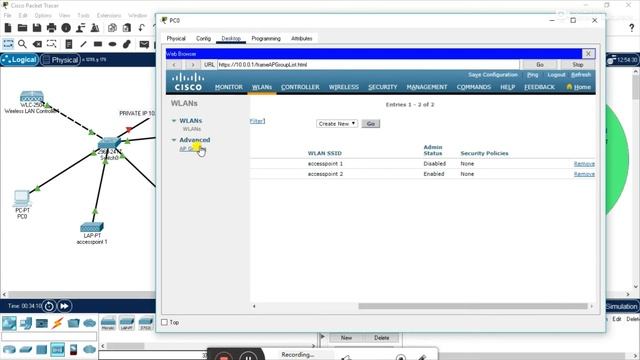This screenshot has width=640, height=360.
Task: Open the Attributes tab in PC0 window
Action: 302,38
